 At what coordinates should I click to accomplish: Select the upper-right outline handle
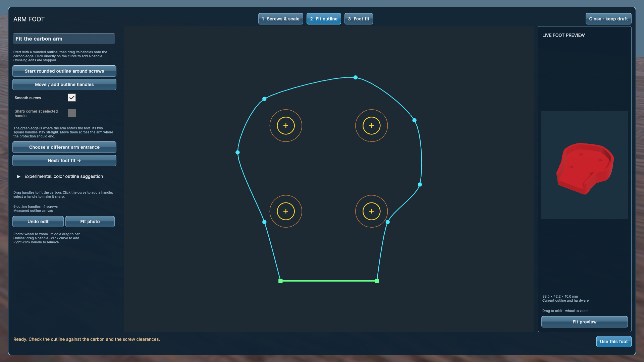click(415, 120)
